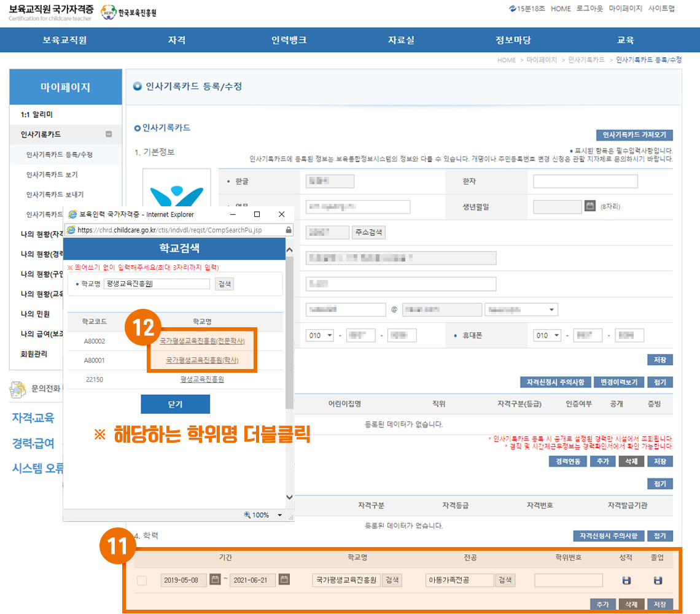Click the session timer refresh icon
Viewport: 700px width, 614px height.
(x=513, y=9)
